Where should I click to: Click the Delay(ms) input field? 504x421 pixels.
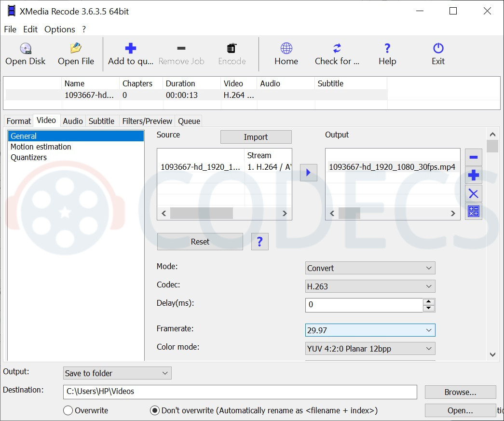pos(364,305)
